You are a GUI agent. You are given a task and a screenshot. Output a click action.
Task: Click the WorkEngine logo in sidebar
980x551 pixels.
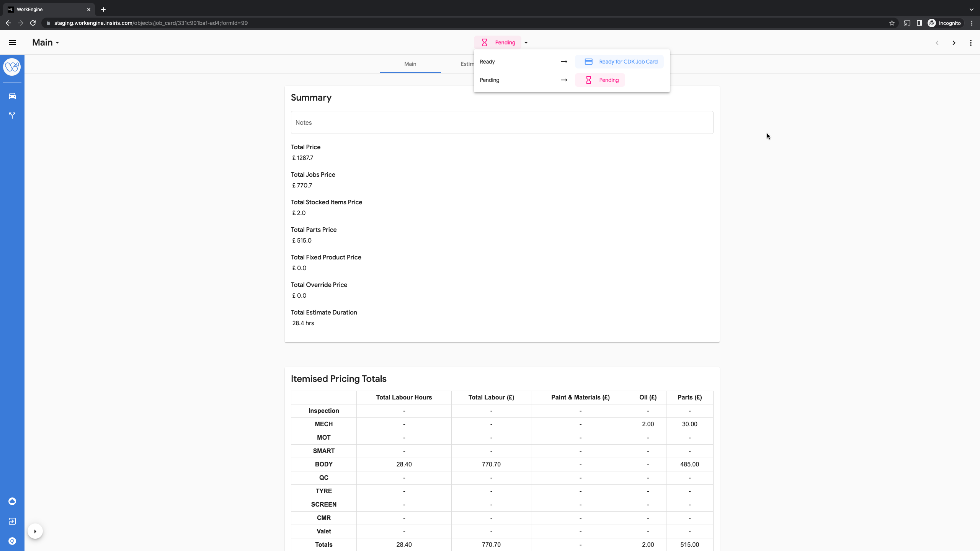coord(12,67)
